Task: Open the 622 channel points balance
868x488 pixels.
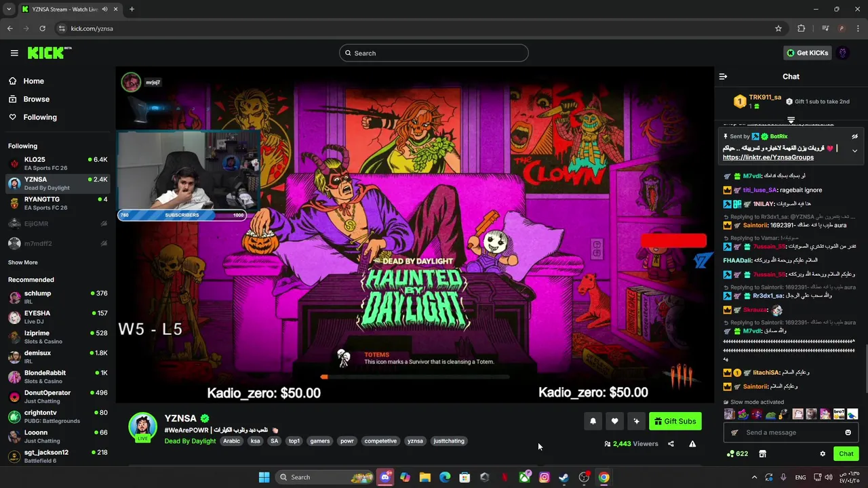Action: pyautogui.click(x=737, y=453)
